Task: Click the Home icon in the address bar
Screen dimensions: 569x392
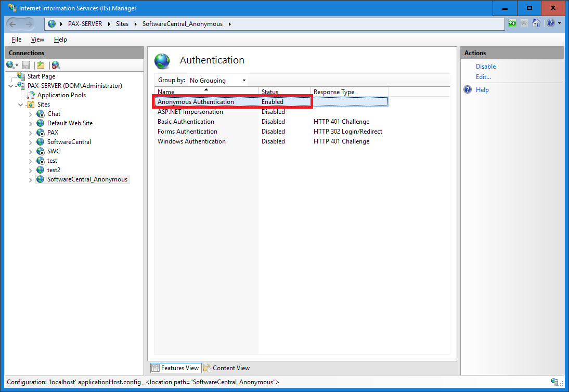Action: click(x=536, y=23)
